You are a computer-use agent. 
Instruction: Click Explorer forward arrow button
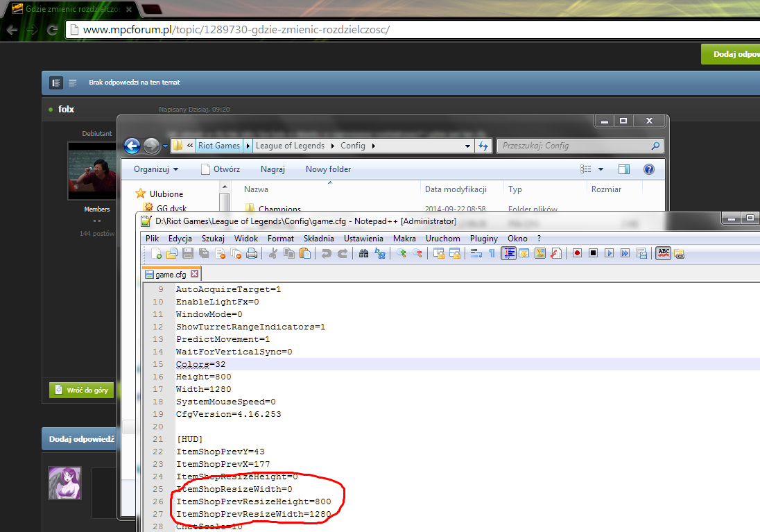tap(151, 146)
